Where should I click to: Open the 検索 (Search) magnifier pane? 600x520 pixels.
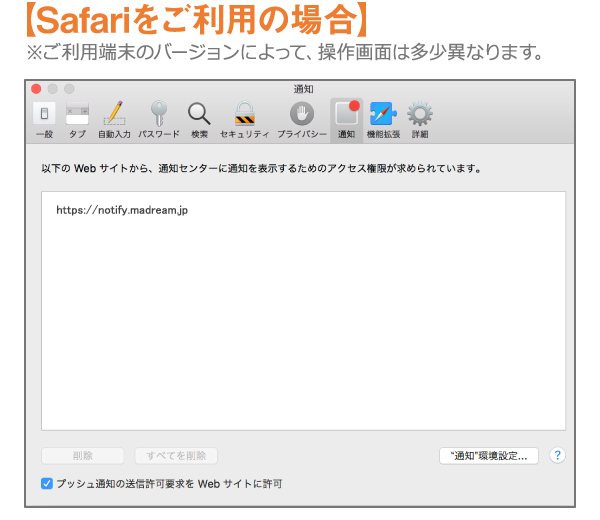pos(199,120)
